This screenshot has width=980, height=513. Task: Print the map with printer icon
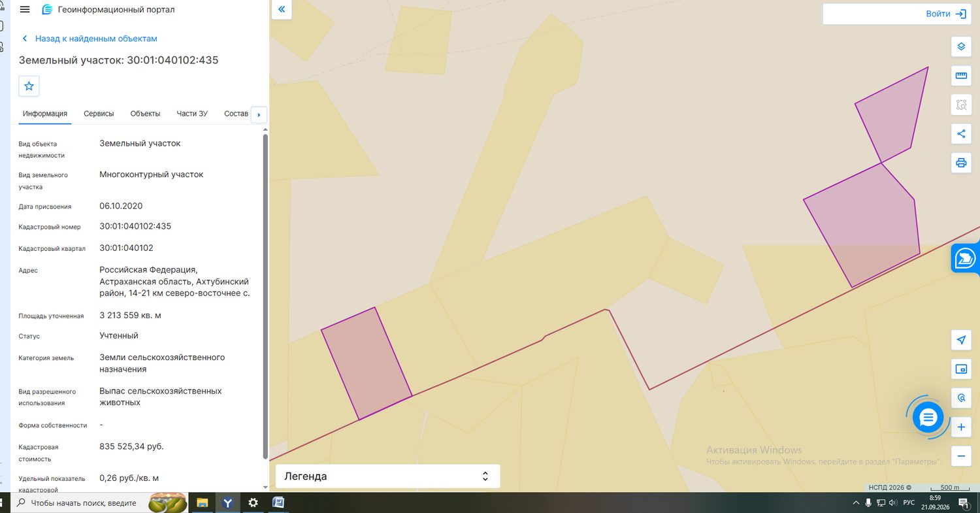coord(961,163)
